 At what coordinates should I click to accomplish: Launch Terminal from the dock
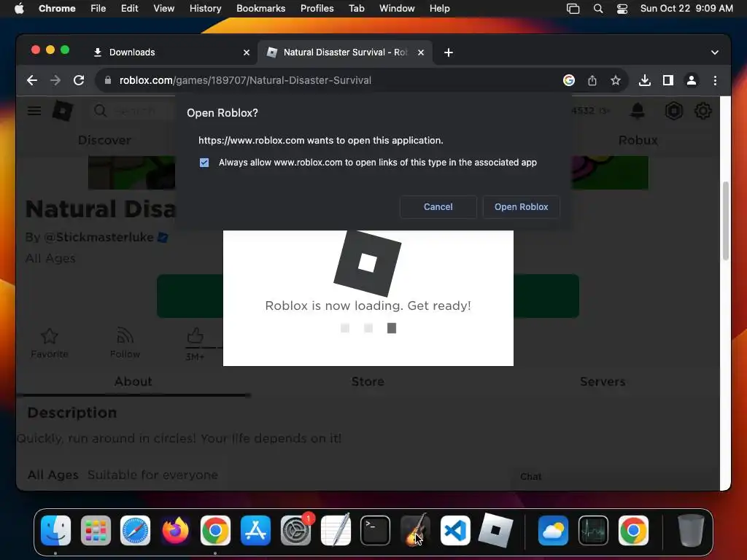coord(376,531)
